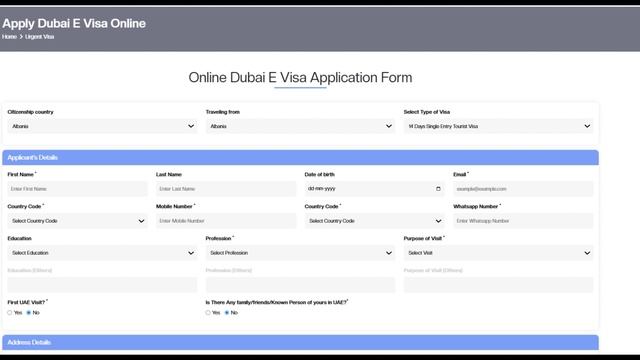Click the Date of birth field
Screen dimensions: 640x360
click(x=374, y=189)
